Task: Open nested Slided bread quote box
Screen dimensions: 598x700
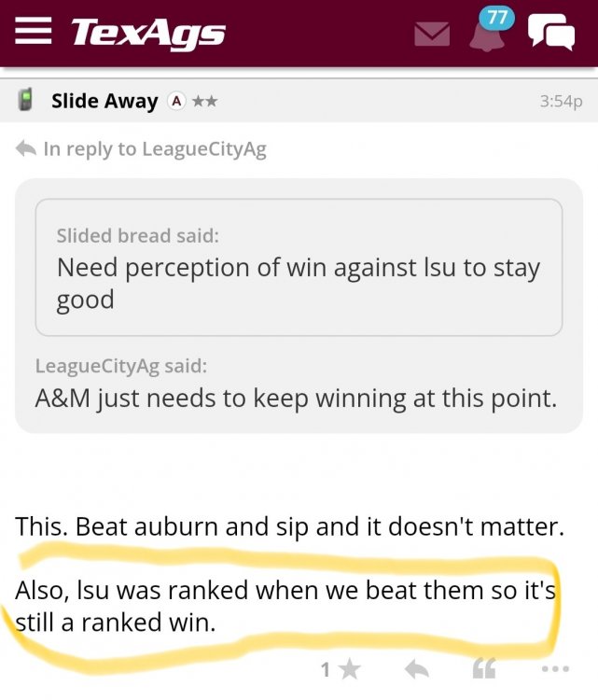Action: tap(299, 267)
